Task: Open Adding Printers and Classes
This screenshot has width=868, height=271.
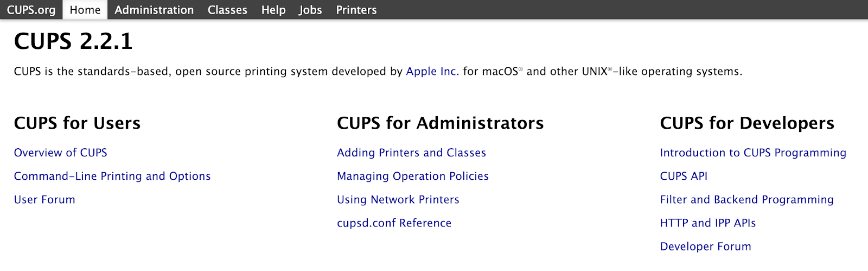Action: pyautogui.click(x=411, y=153)
